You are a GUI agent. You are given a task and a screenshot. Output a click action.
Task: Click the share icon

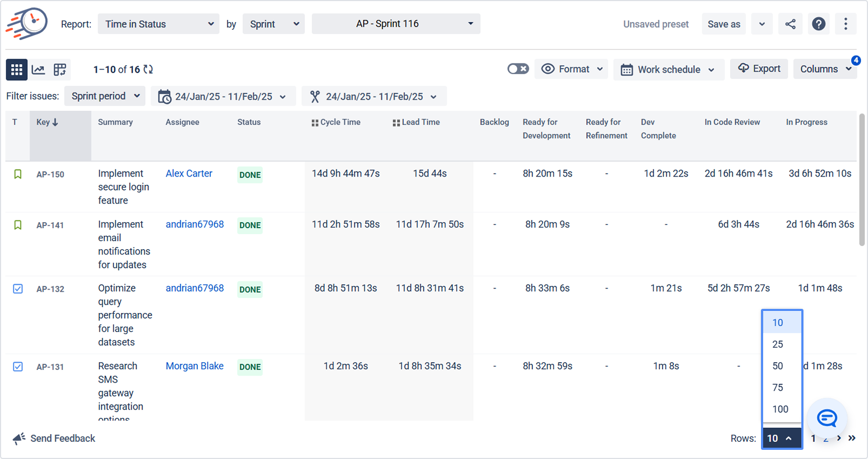click(790, 24)
